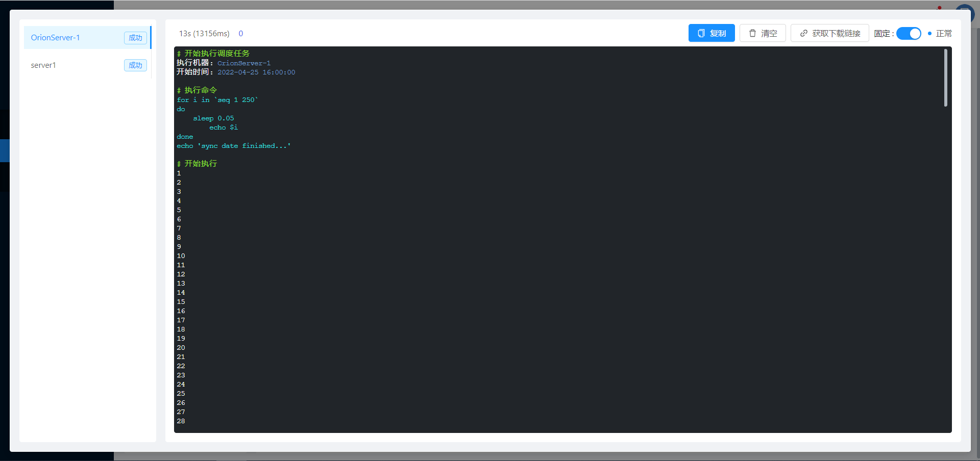Click the 成功 tag beside server1
The height and width of the screenshot is (461, 980).
135,65
